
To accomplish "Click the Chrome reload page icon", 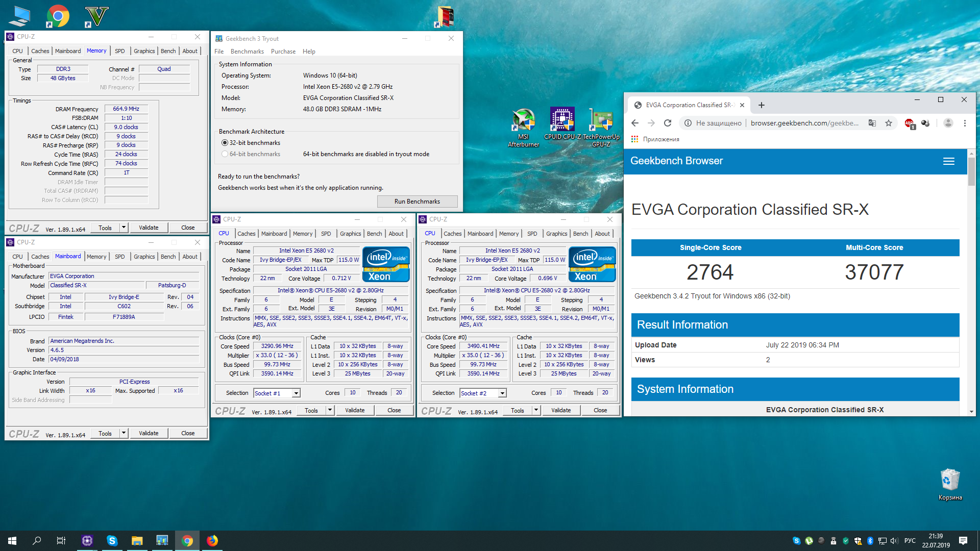I will click(668, 123).
